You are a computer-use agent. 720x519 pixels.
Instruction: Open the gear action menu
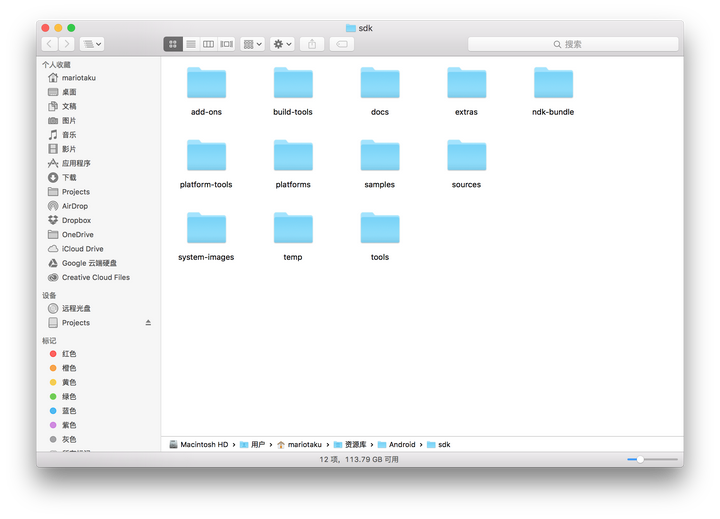point(282,44)
